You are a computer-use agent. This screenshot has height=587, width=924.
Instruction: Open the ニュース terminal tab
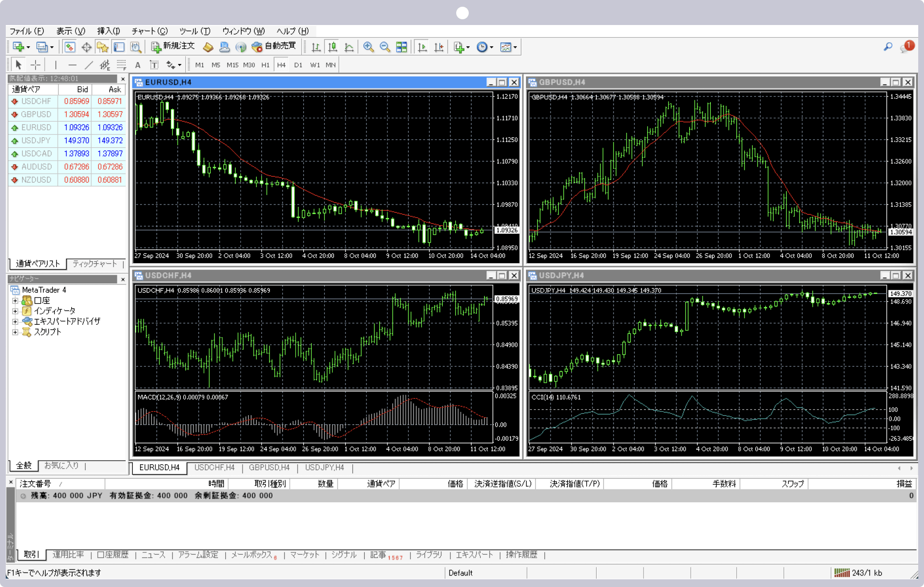154,555
